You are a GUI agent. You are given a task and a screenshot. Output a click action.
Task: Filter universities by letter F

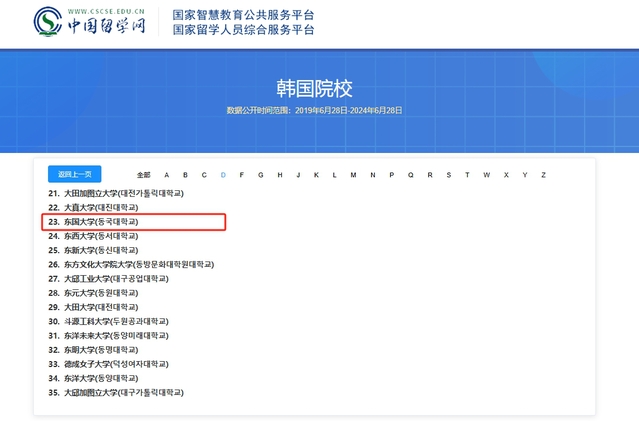point(242,175)
